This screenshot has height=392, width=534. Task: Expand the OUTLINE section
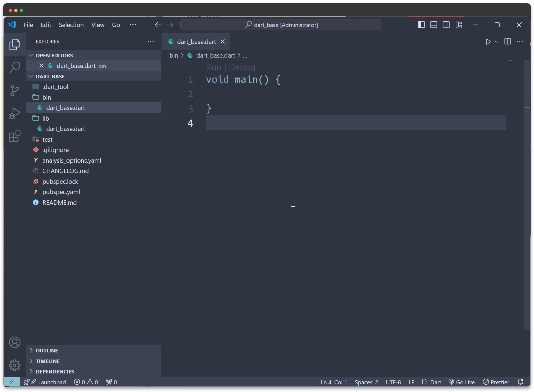click(x=47, y=351)
